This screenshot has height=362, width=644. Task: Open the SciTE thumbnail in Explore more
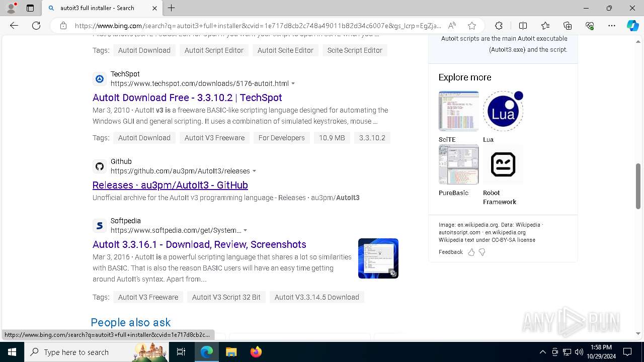(459, 111)
